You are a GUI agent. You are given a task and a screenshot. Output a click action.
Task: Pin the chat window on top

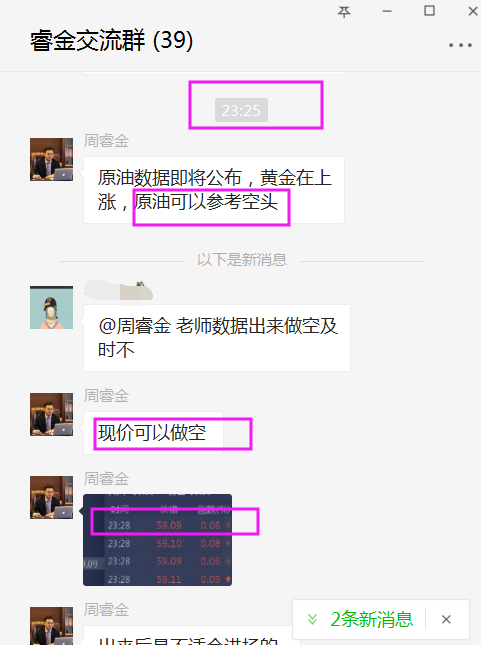point(344,12)
